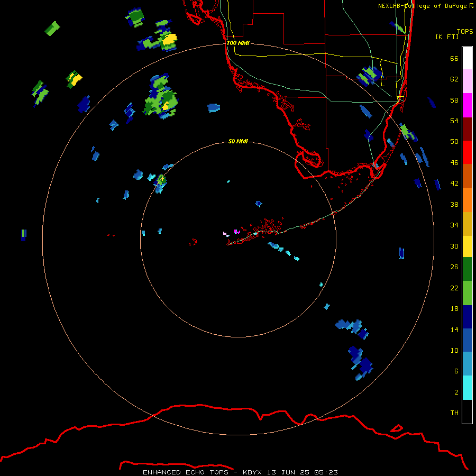Select the 54 legend value

[x=454, y=121]
